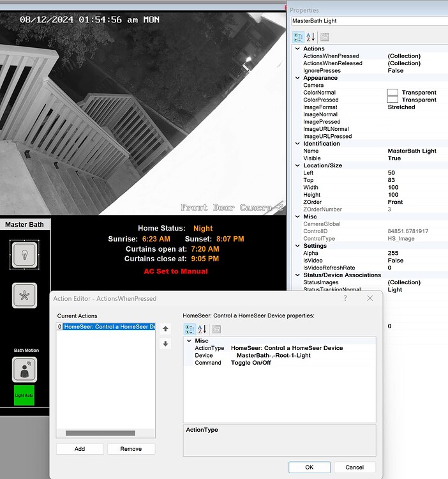Click the Device value MasterBath-.-Root-1-Light
The width and height of the screenshot is (448, 479).
(x=273, y=355)
